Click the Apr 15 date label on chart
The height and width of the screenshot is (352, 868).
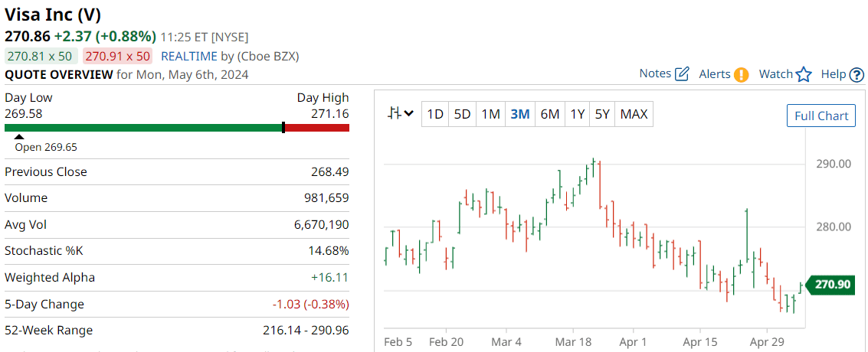point(699,341)
